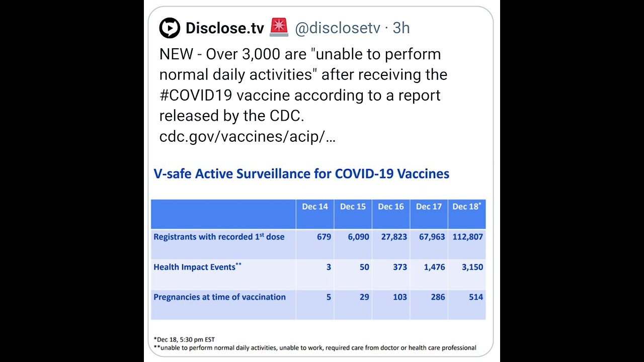This screenshot has height=362, width=644.
Task: Follow the cdc.gov/vaccines/acip link
Action: pos(247,136)
